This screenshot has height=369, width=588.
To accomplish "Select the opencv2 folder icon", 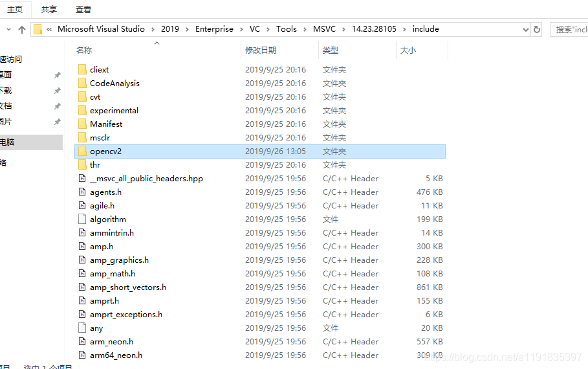I will (83, 151).
